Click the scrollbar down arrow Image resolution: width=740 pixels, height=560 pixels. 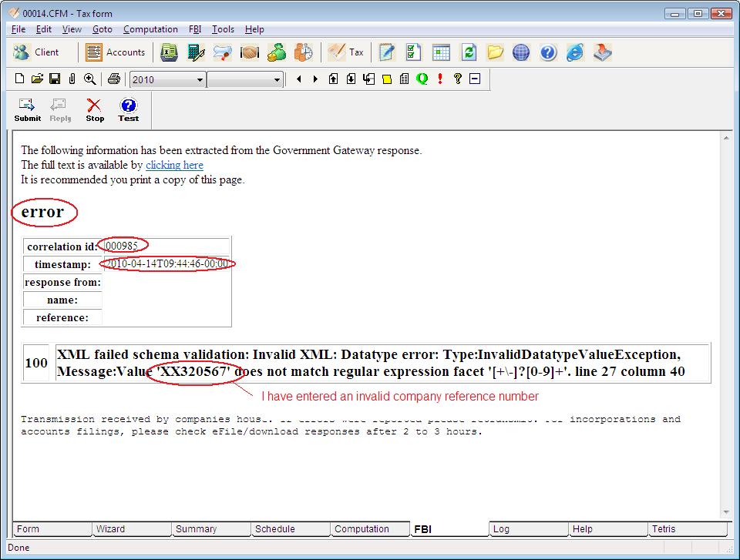click(726, 512)
